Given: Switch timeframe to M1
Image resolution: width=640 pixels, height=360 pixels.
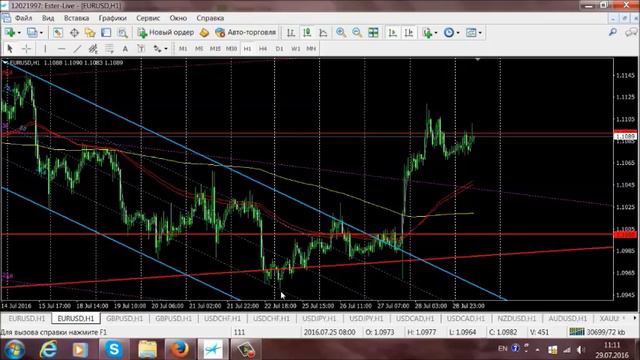Looking at the screenshot, I should coord(183,49).
